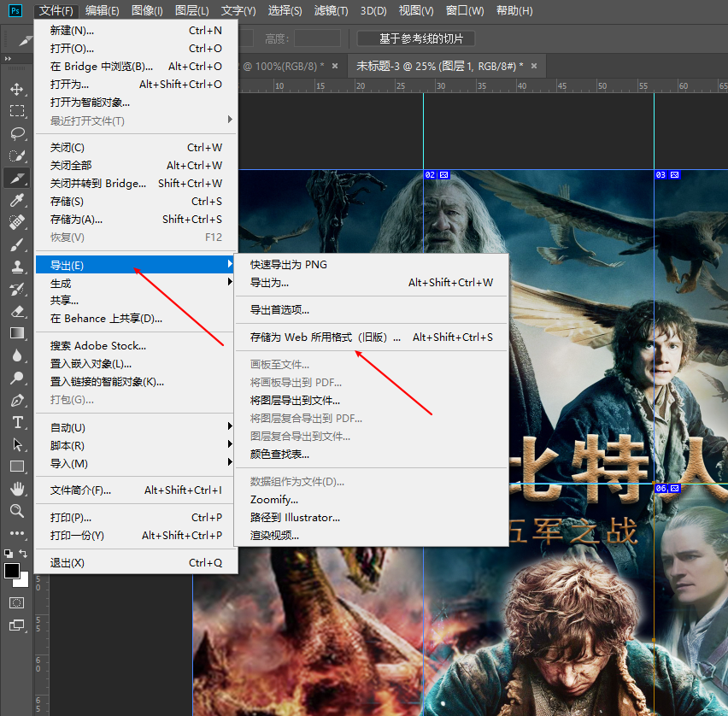Select the Move tool
This screenshot has width=728, height=716.
coord(17,89)
